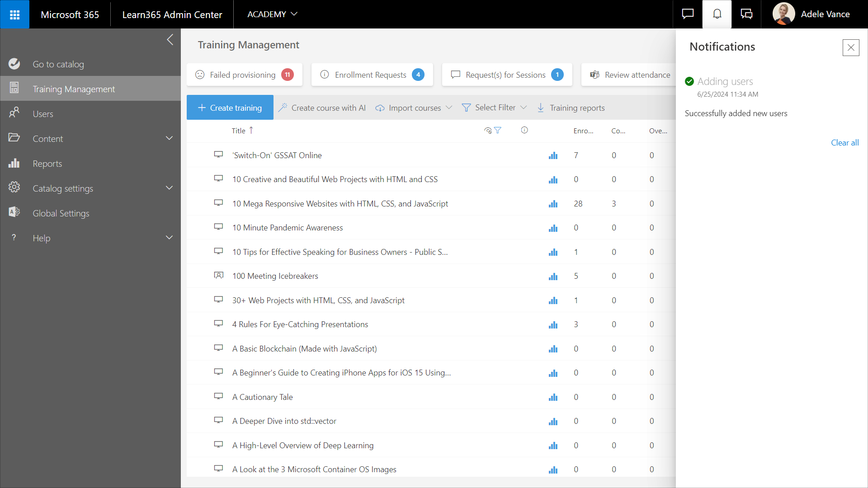Click the info icon in the table header
This screenshot has width=868, height=488.
[x=524, y=130]
